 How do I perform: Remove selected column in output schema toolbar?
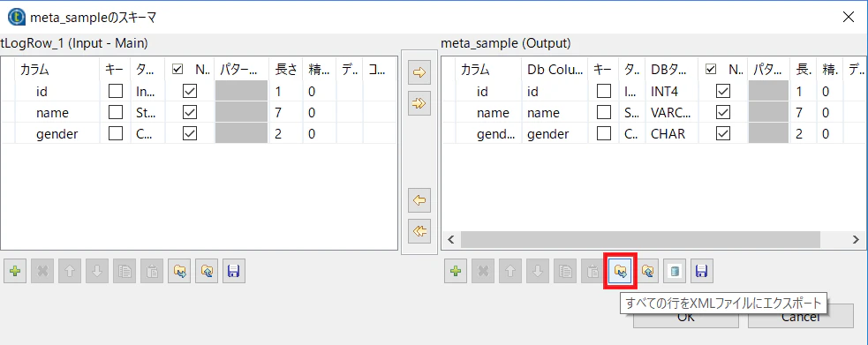(483, 272)
